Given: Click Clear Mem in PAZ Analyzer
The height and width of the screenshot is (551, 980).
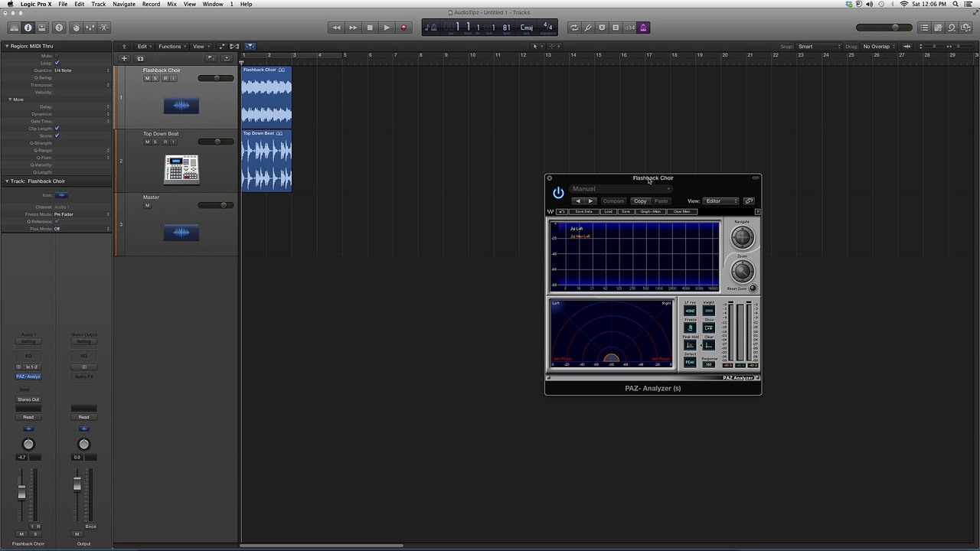Looking at the screenshot, I should click(x=681, y=211).
